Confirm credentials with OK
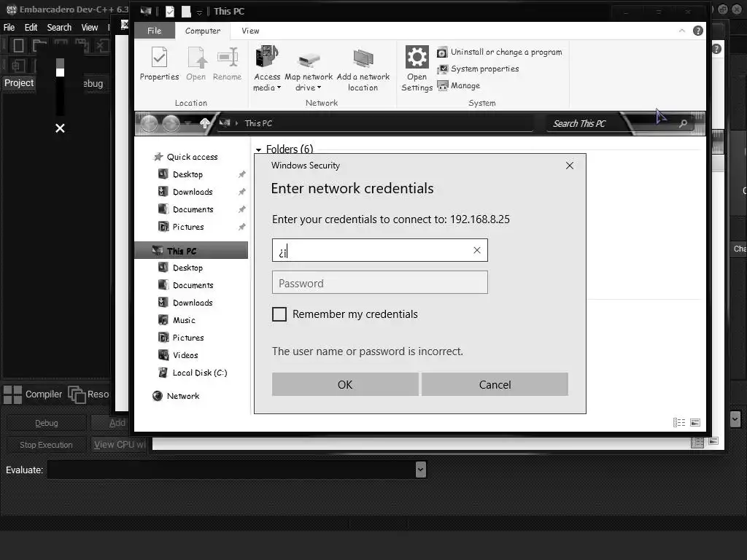The width and height of the screenshot is (747, 560). 345,385
